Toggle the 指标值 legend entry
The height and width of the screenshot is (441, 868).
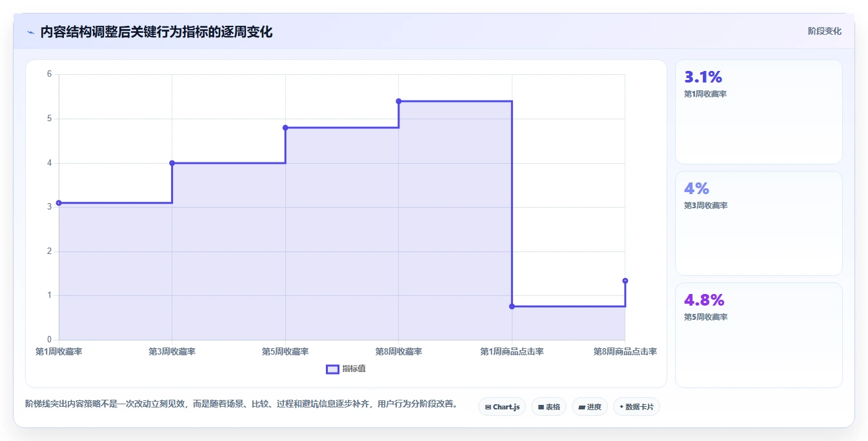coord(346,369)
